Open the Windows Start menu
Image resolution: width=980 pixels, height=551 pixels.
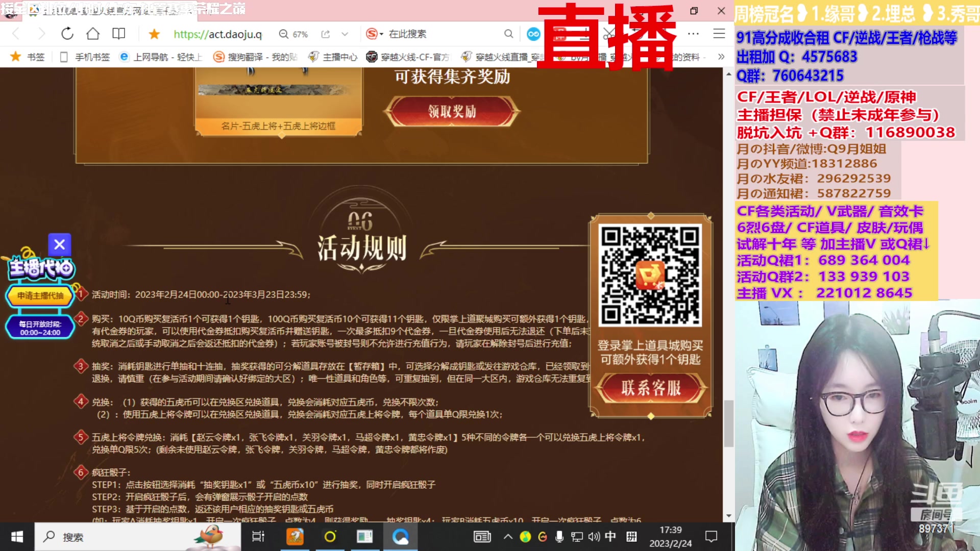17,537
